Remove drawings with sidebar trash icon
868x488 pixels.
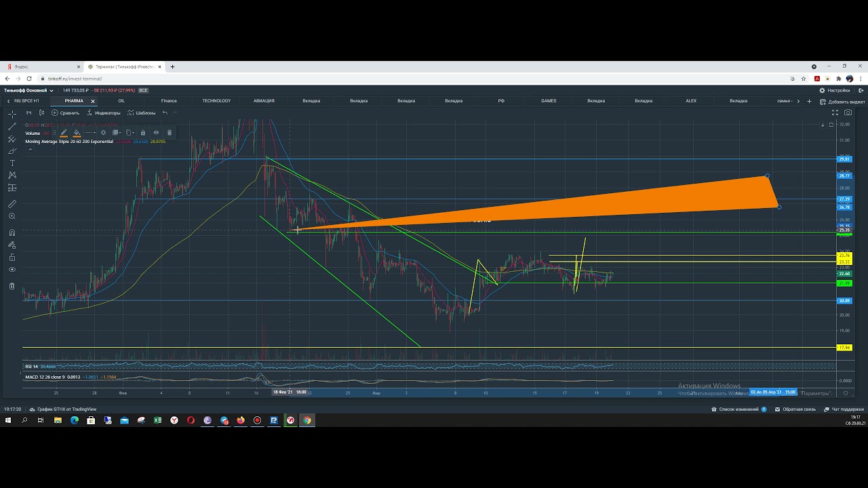pyautogui.click(x=12, y=286)
